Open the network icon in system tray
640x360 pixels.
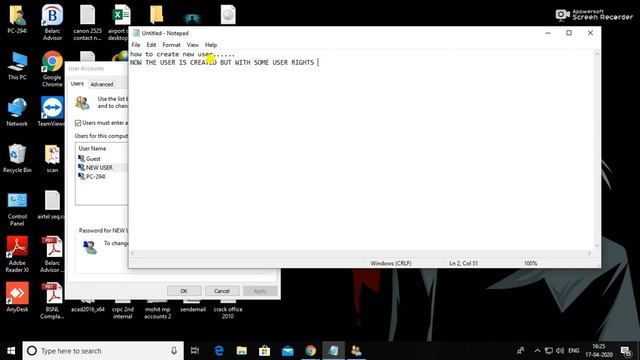(x=549, y=351)
